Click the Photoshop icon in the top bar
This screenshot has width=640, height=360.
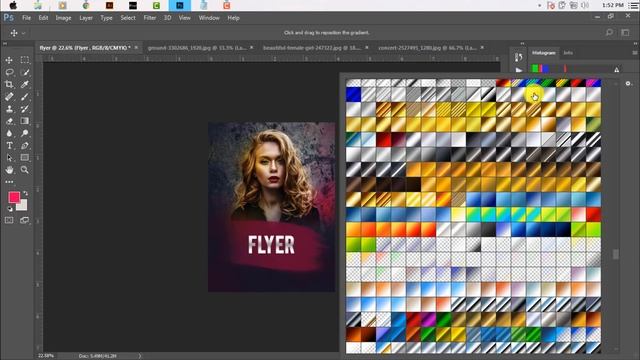[180, 5]
